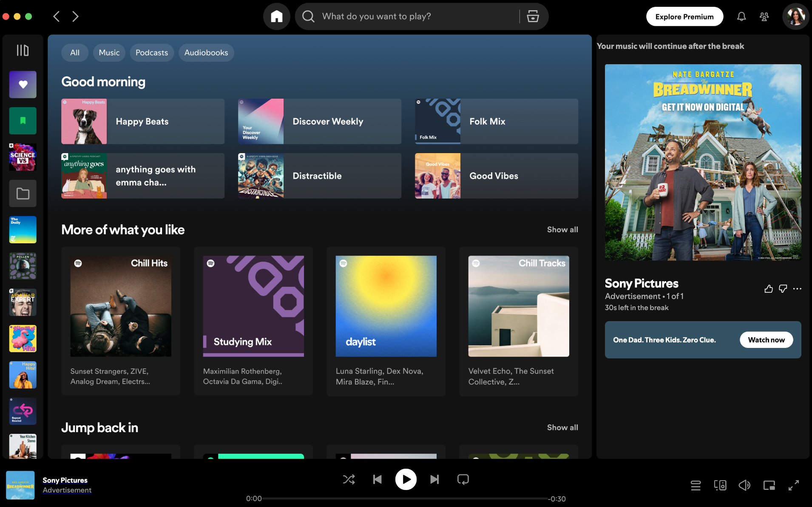Open Distractible podcast tile
The height and width of the screenshot is (507, 812).
(320, 176)
